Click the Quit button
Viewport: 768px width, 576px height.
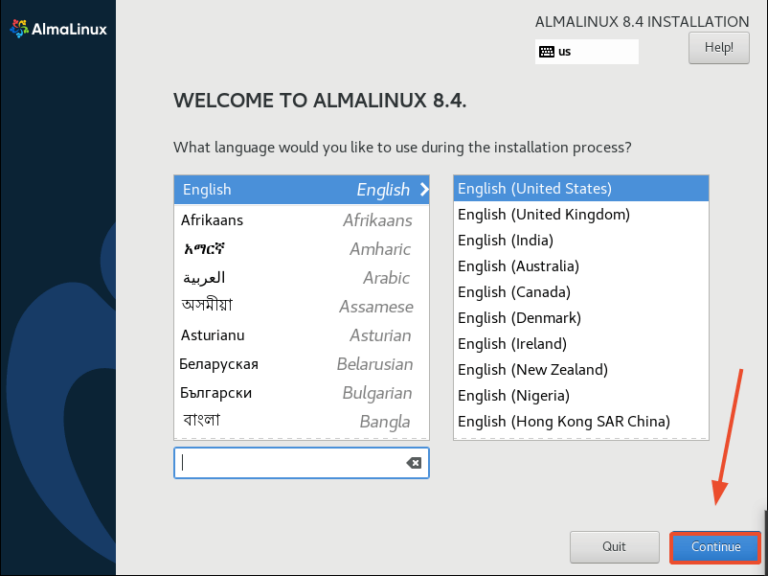pyautogui.click(x=614, y=547)
